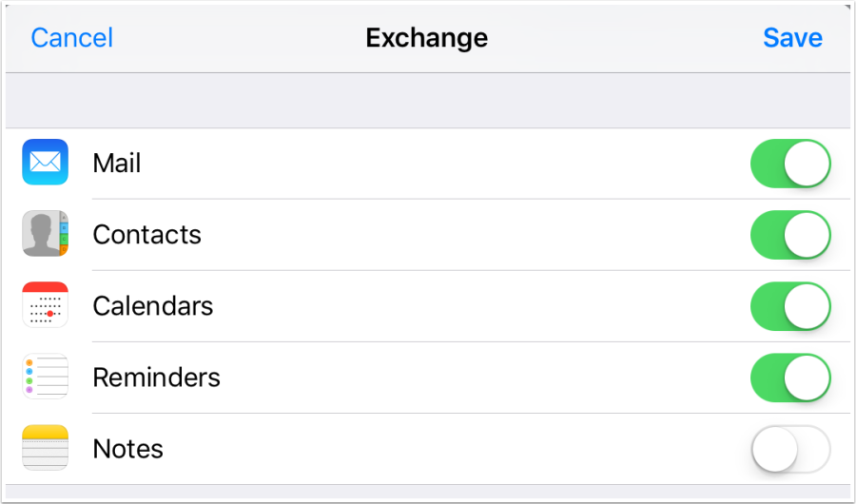
Task: Tap the Calendars text label
Action: tap(152, 306)
